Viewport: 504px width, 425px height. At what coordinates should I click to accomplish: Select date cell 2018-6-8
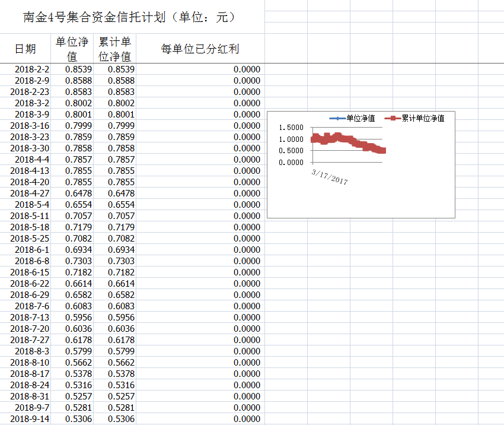point(25,261)
